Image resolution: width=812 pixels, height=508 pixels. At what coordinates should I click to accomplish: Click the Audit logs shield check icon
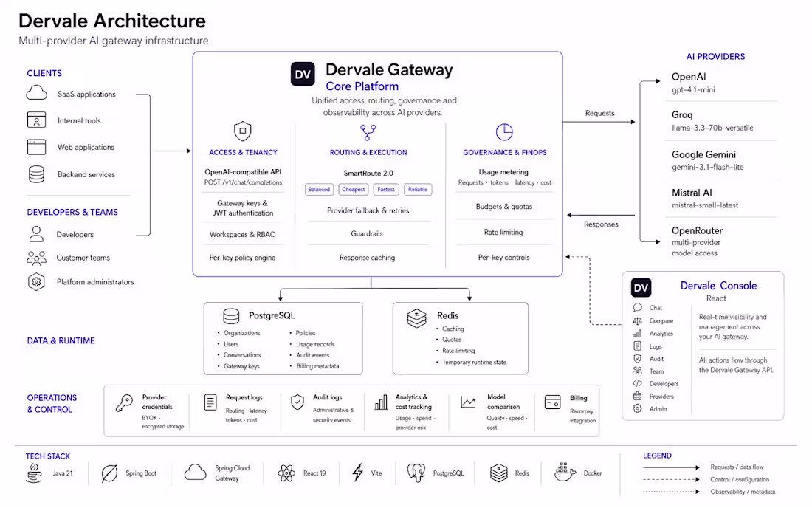297,402
